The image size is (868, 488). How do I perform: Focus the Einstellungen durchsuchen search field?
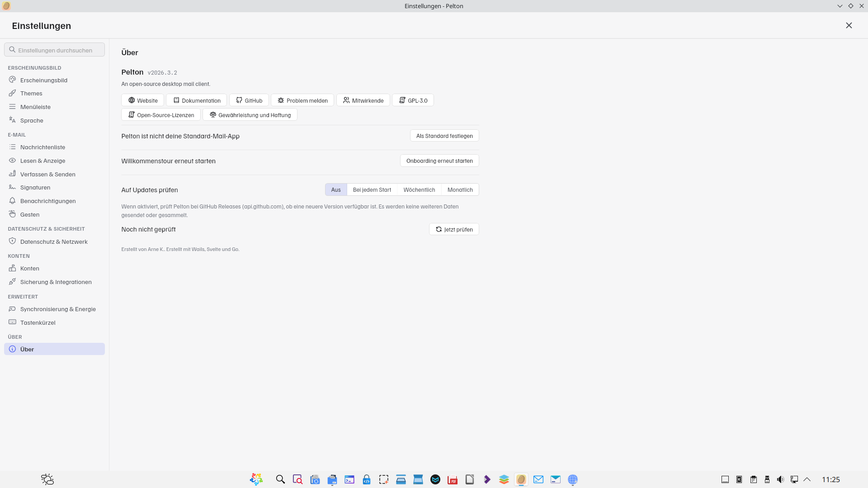[x=54, y=50]
